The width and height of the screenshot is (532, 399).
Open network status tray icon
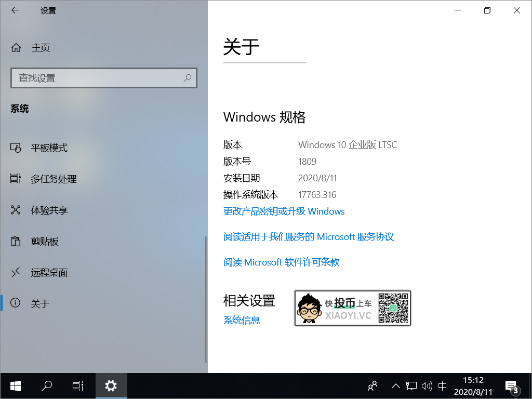411,386
